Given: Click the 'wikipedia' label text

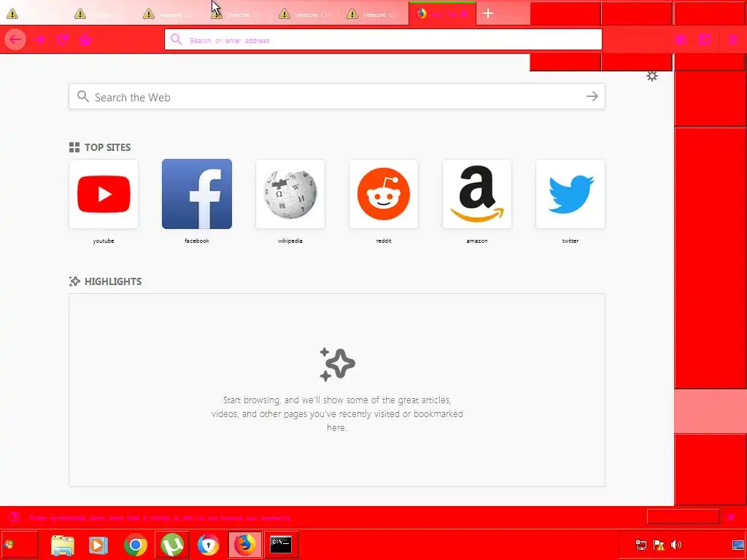Looking at the screenshot, I should point(290,241).
